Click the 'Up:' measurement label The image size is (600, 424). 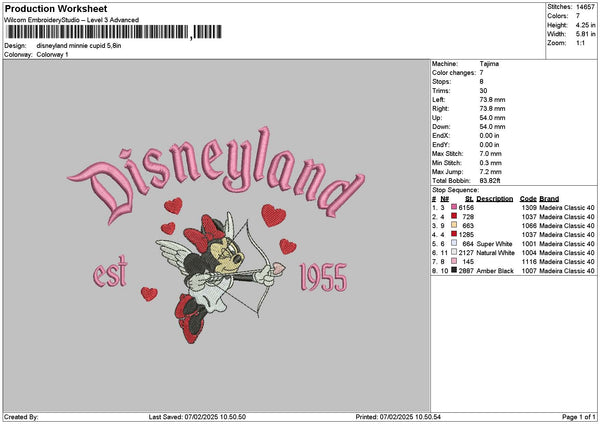point(437,118)
